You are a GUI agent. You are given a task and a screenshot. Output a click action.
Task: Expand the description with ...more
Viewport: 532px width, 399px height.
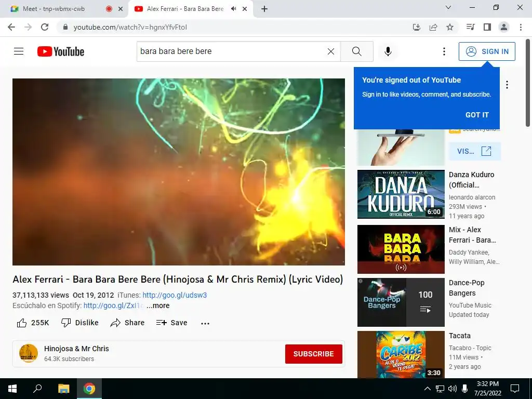[158, 305]
